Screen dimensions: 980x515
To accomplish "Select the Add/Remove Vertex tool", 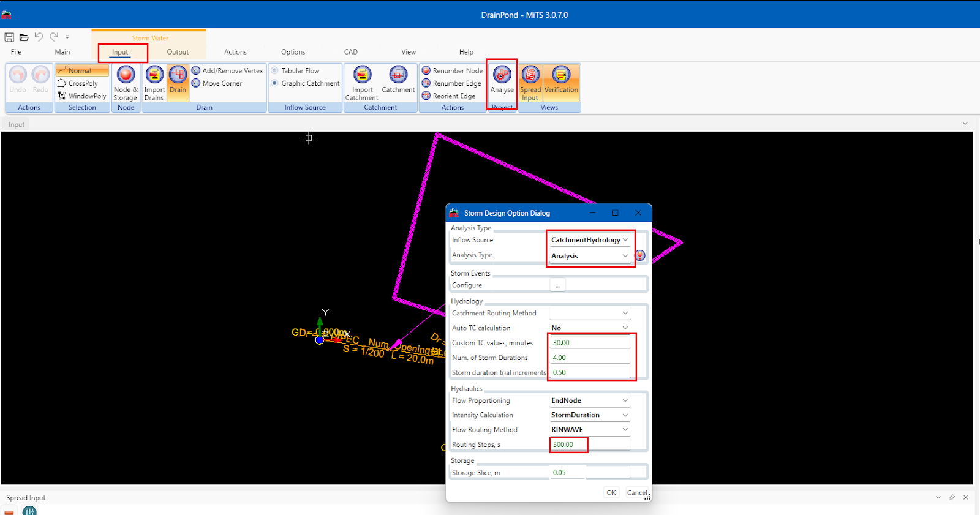I will 227,70.
